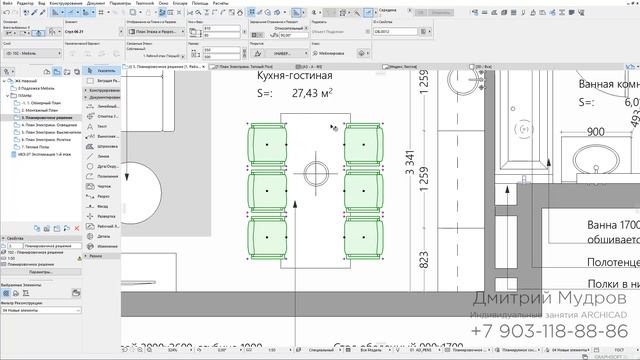Toggle the highlighted snap point (Середина) button
The width and height of the screenshot is (640, 360).
pos(368,13)
